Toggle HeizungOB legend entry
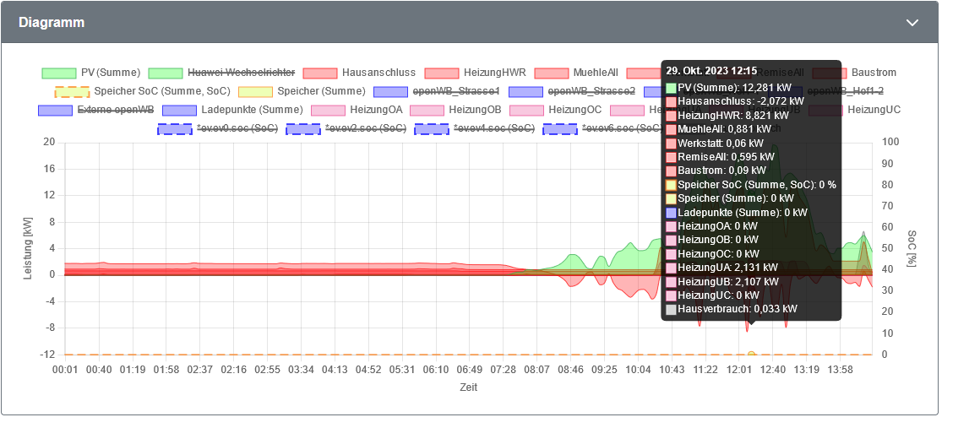The width and height of the screenshot is (980, 428). point(456,110)
